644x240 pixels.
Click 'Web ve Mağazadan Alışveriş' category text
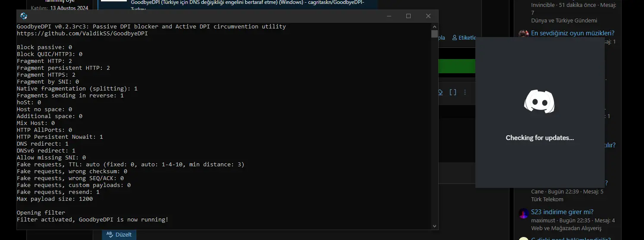point(566,228)
